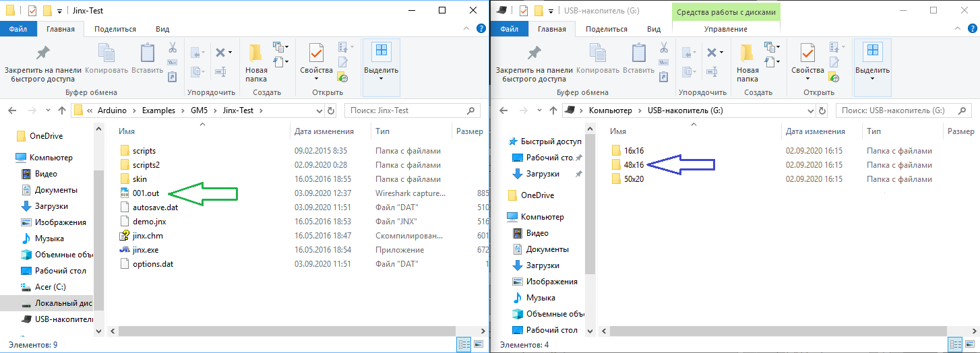Open Файл menu in Jinx-Test window
This screenshot has width=980, height=353.
pyautogui.click(x=18, y=29)
